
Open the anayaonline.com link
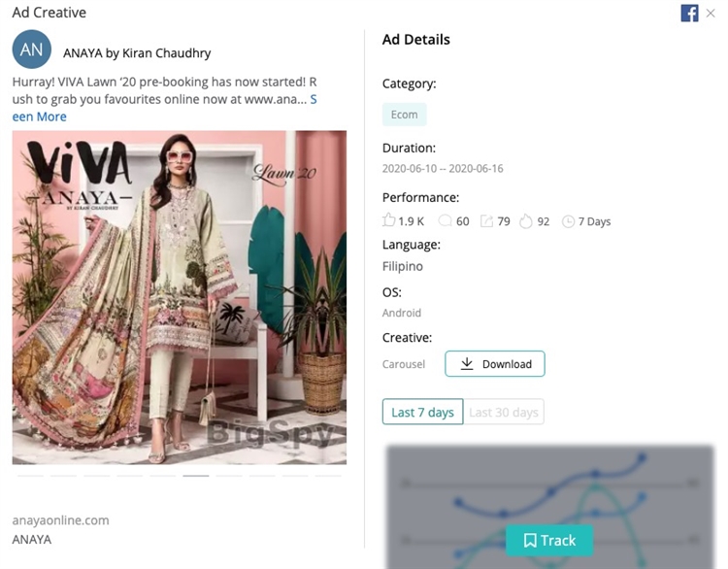(x=60, y=519)
